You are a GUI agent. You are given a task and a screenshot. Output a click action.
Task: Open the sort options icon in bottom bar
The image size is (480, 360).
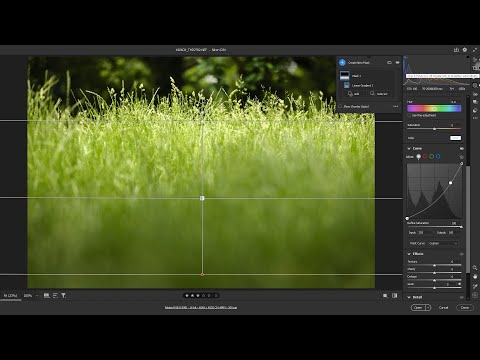pos(55,295)
